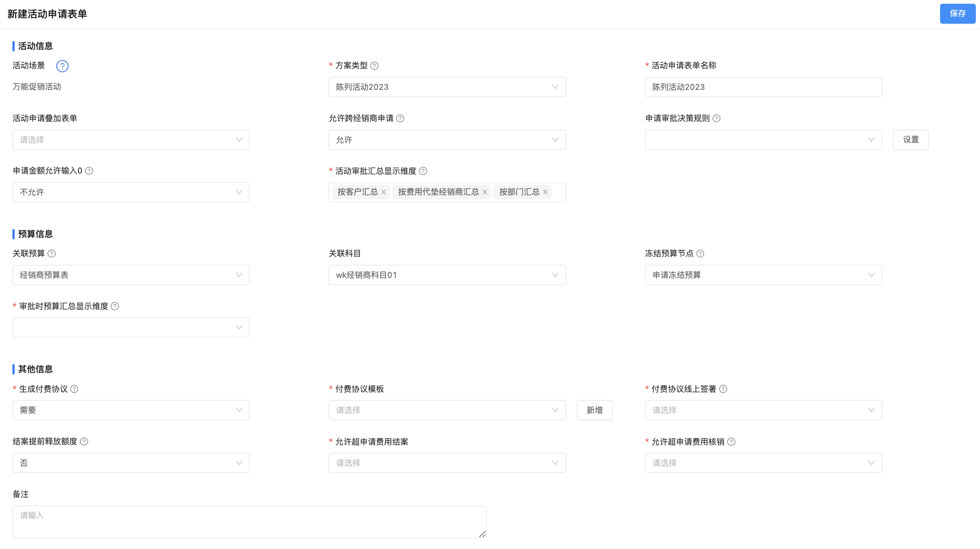This screenshot has width=980, height=549.
Task: Show help tooltip for 申请金额允许输入0
Action: point(89,171)
